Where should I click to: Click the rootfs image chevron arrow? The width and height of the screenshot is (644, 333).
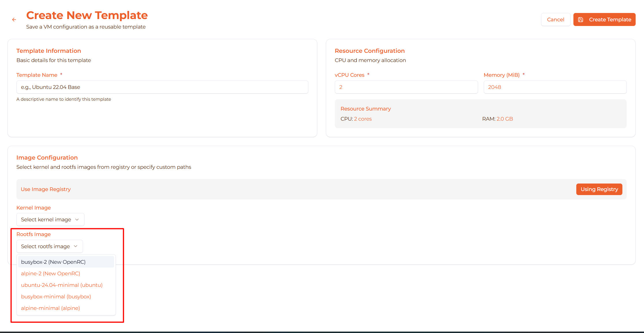(x=75, y=246)
